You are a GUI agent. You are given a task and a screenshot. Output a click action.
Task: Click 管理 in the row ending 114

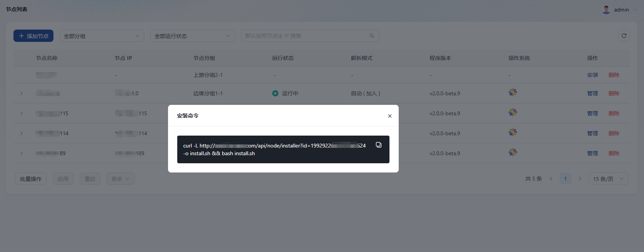click(x=592, y=133)
